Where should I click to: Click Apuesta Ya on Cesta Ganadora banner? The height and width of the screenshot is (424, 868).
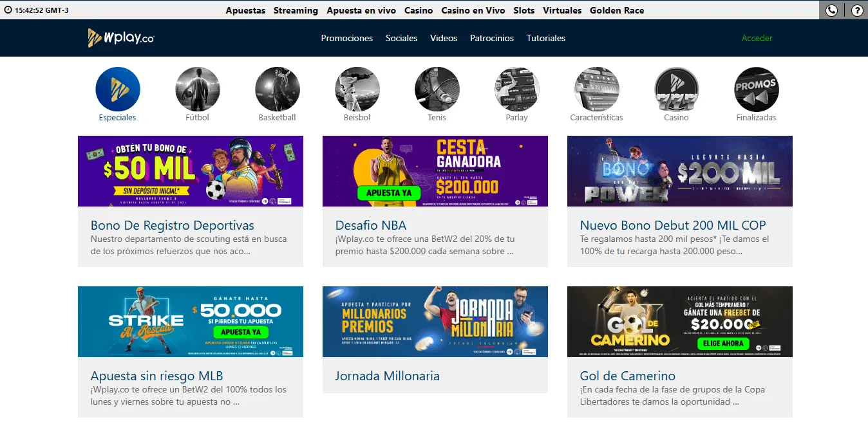(x=388, y=192)
